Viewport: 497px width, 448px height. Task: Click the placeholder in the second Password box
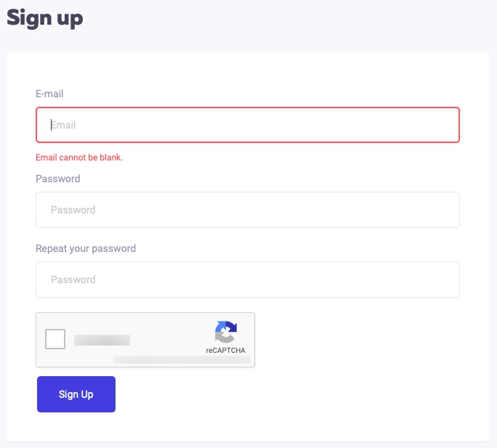73,210
